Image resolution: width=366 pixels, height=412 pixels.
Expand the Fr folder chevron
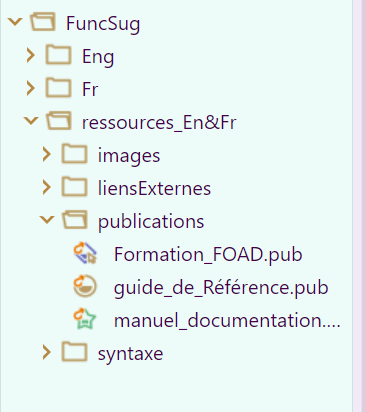coord(31,88)
